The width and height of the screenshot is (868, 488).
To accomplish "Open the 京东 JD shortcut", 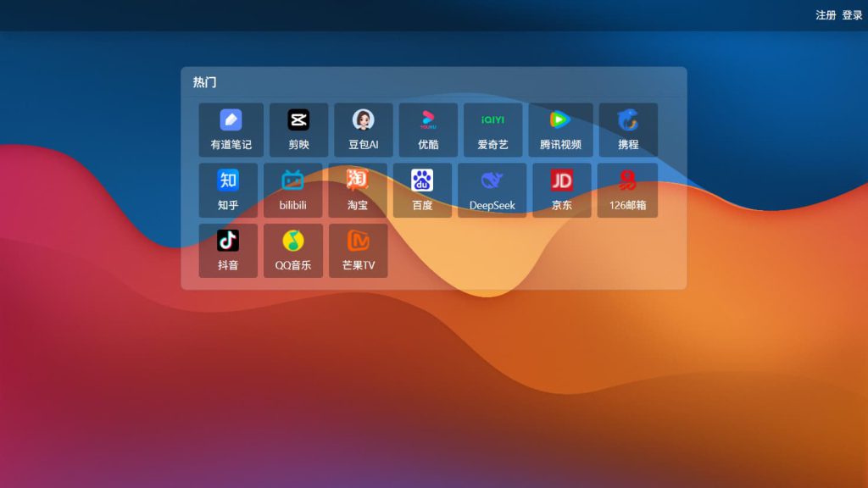I will [562, 181].
